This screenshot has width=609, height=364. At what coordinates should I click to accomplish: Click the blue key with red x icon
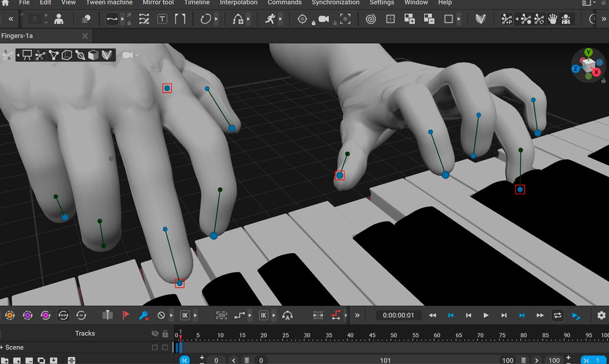143,315
